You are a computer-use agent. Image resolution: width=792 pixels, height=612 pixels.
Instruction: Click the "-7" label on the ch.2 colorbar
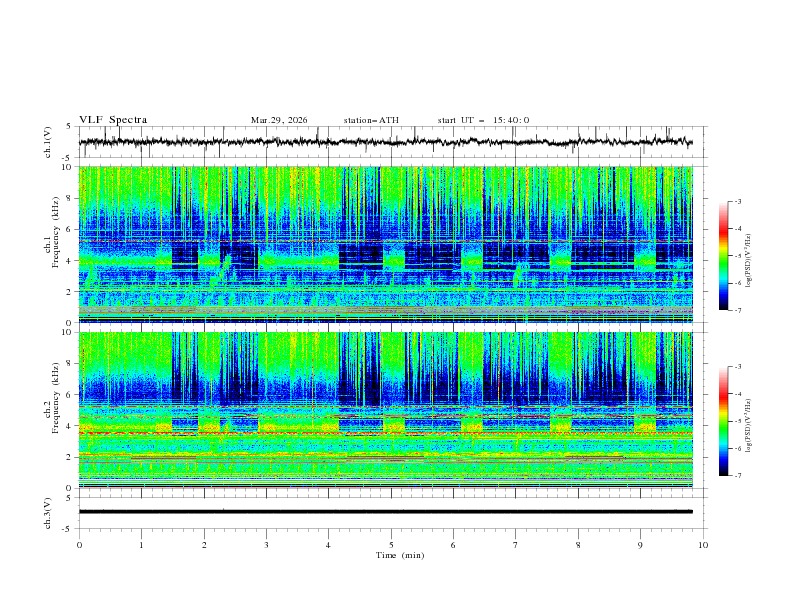pos(738,476)
